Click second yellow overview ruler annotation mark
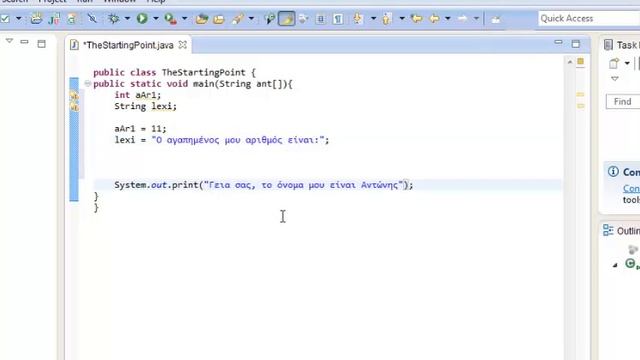Viewport: 640px width, 360px height. point(580,106)
